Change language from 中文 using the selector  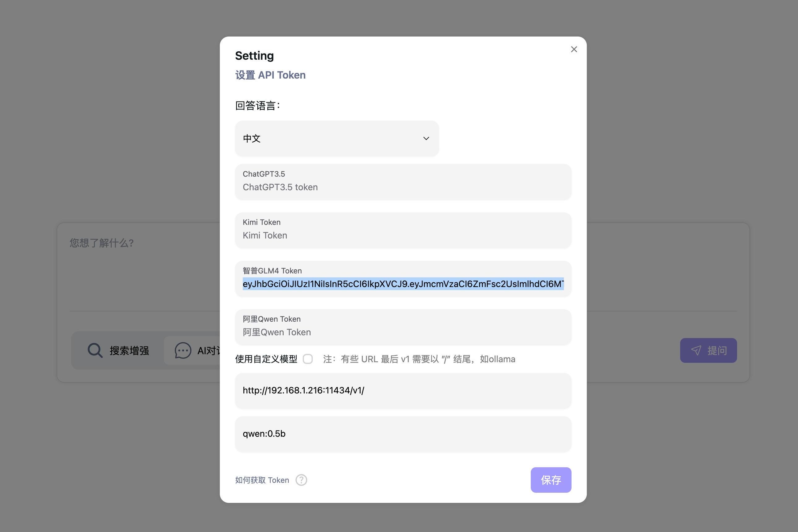[x=337, y=139]
